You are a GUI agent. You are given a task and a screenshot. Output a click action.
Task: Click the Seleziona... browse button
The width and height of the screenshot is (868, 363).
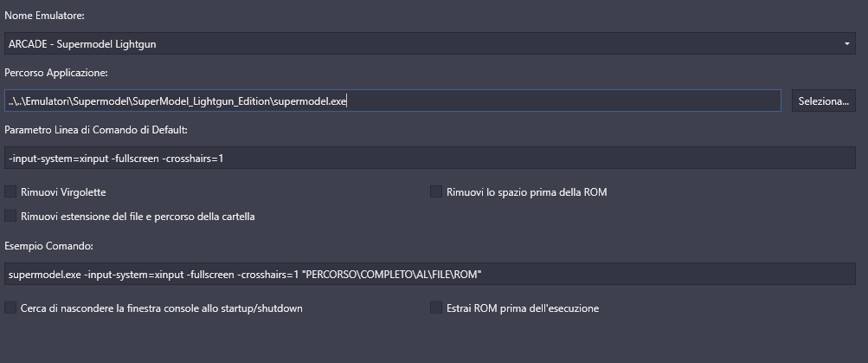[x=824, y=100]
